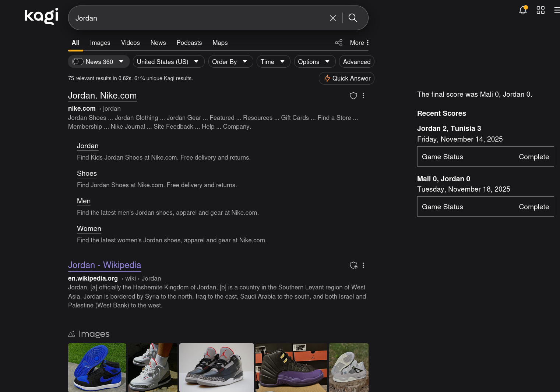Open the notifications bell
The image size is (560, 392).
coord(523,10)
